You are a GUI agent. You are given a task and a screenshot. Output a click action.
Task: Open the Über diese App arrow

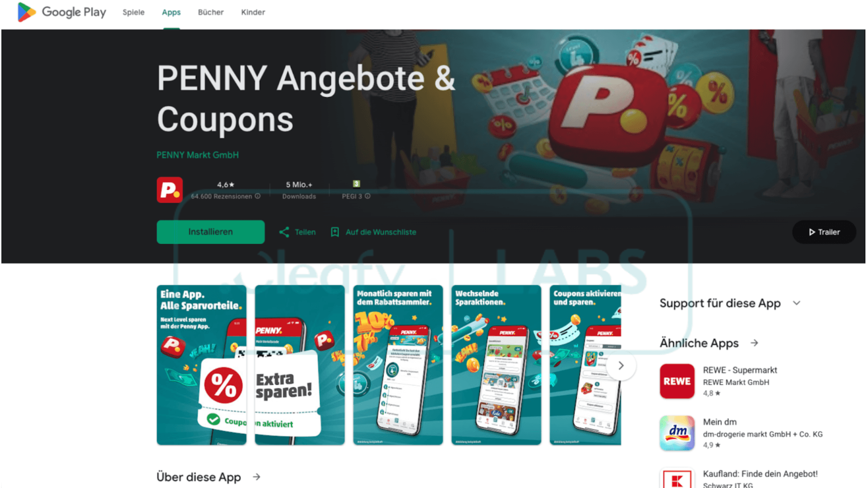[256, 477]
